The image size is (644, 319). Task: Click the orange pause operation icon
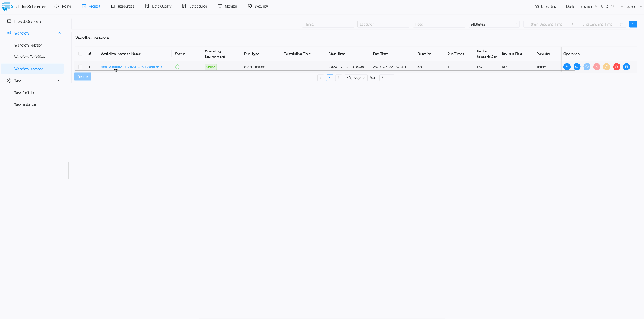pyautogui.click(x=606, y=67)
